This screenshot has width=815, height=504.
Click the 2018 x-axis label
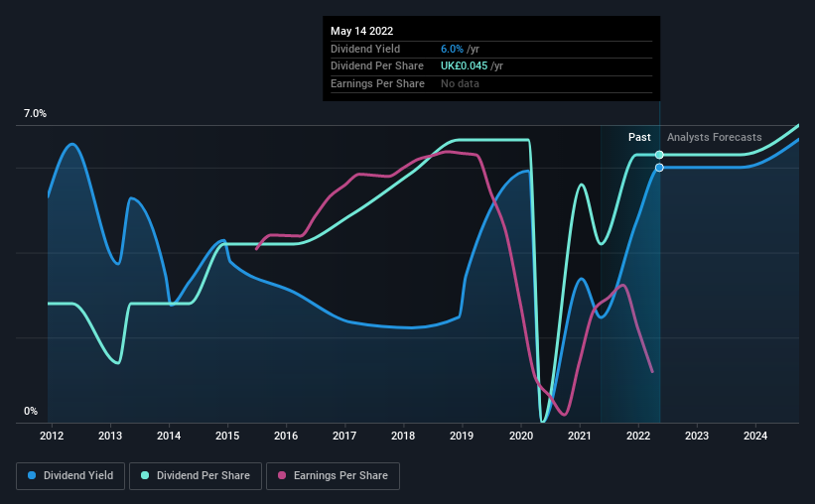point(403,436)
